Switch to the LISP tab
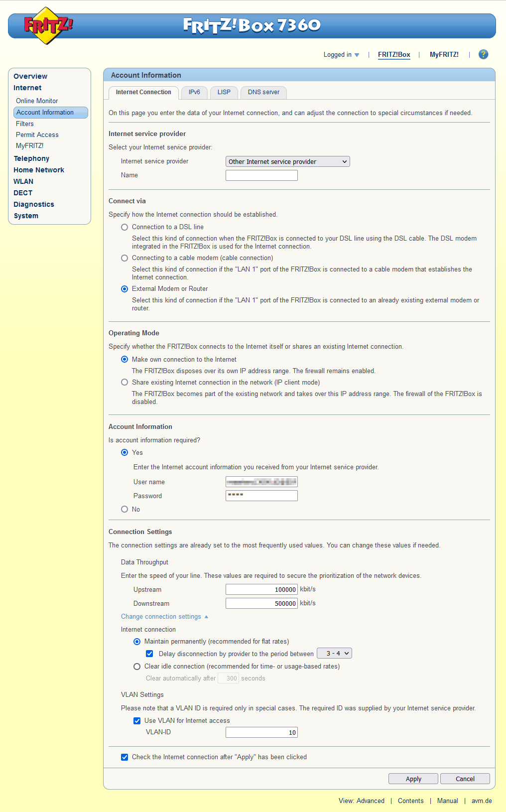 click(224, 92)
